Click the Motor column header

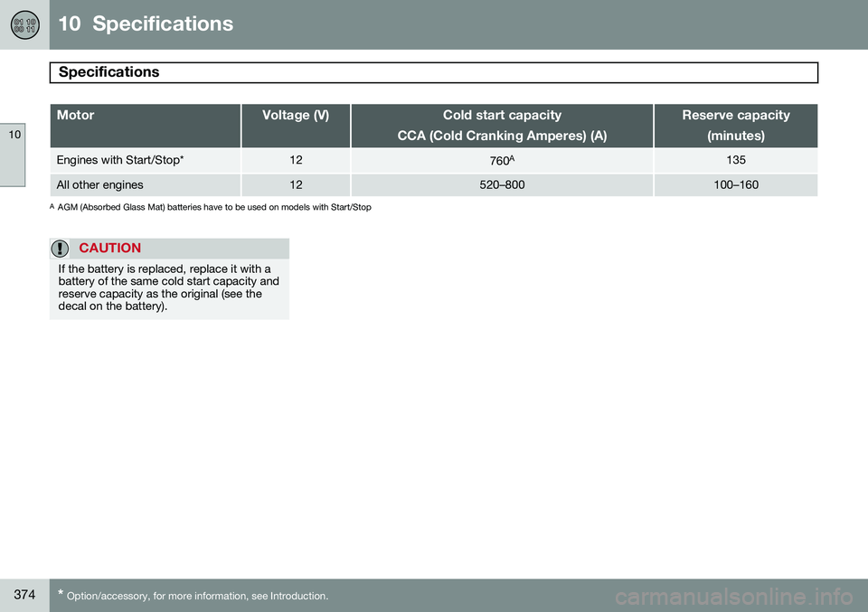[x=145, y=126]
